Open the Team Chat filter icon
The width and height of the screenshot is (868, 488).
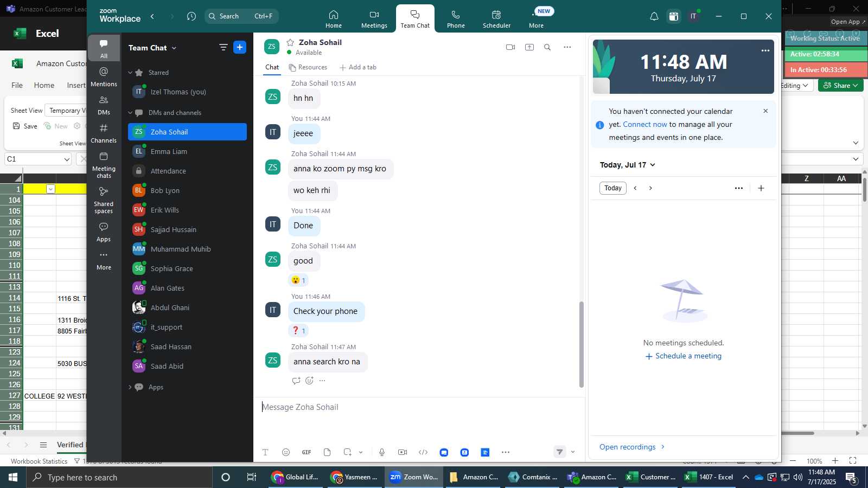tap(223, 47)
